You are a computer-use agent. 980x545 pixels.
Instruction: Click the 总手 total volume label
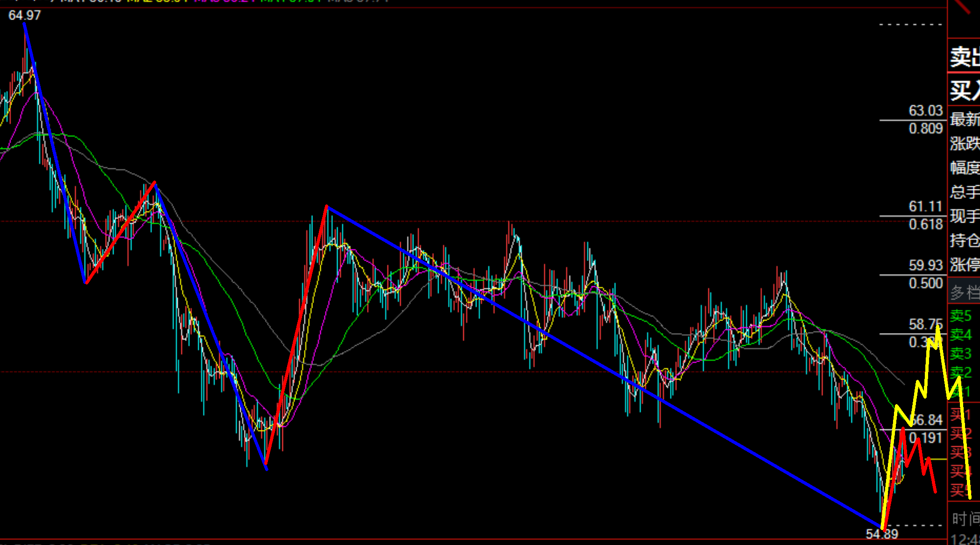tap(964, 192)
